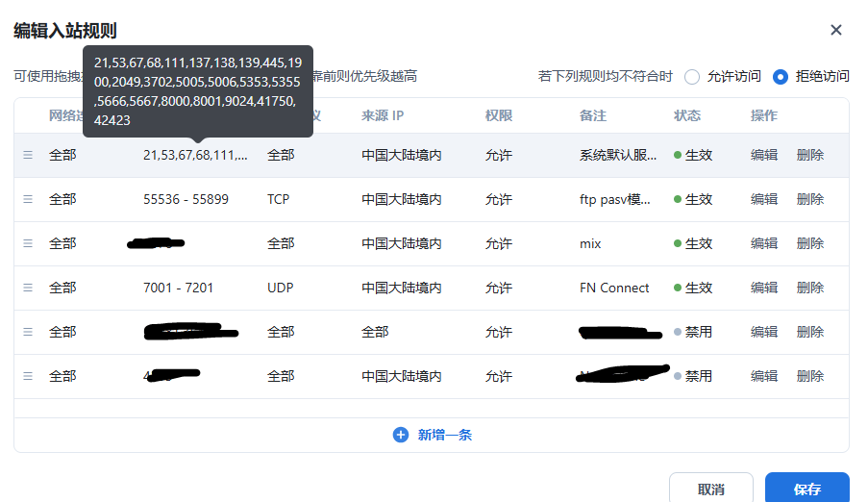The image size is (868, 502).
Task: Click the 55536 - 55899 port range
Action: click(186, 199)
